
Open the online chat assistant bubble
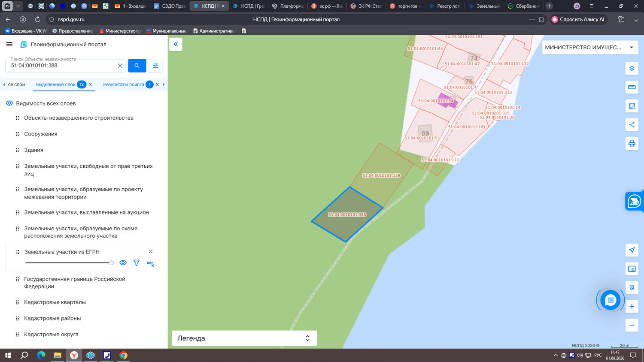(x=610, y=300)
